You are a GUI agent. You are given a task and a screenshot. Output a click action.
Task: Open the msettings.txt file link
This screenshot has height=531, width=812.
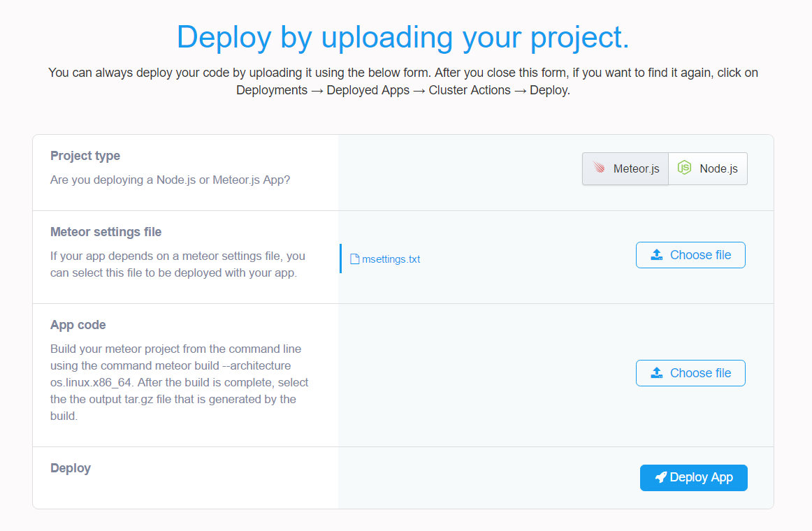click(391, 259)
